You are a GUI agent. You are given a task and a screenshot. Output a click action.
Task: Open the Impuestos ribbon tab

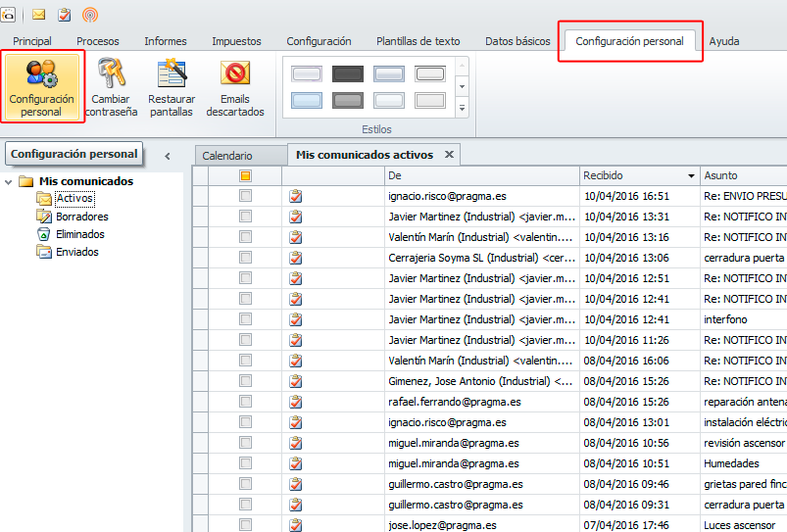tap(236, 41)
